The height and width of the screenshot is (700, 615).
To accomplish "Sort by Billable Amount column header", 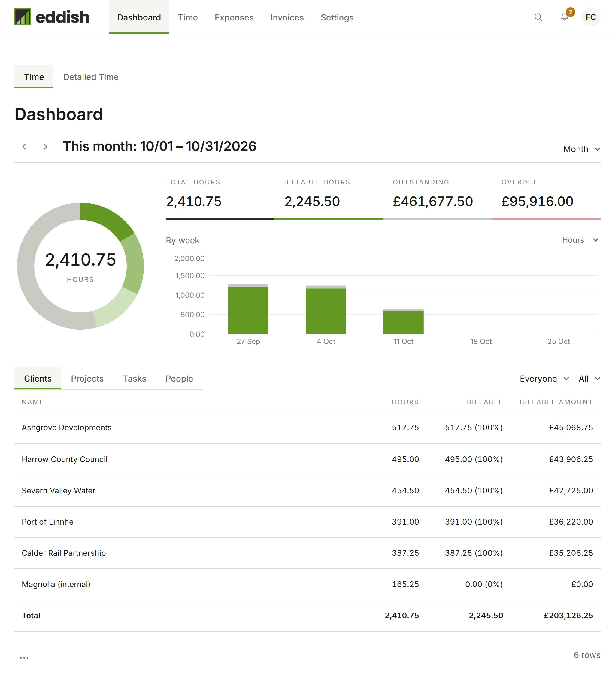I will pos(556,402).
